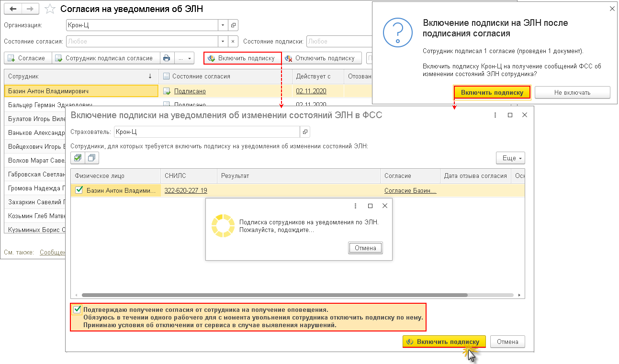
Task: Select row Волков Марат in employee list
Action: [x=35, y=160]
